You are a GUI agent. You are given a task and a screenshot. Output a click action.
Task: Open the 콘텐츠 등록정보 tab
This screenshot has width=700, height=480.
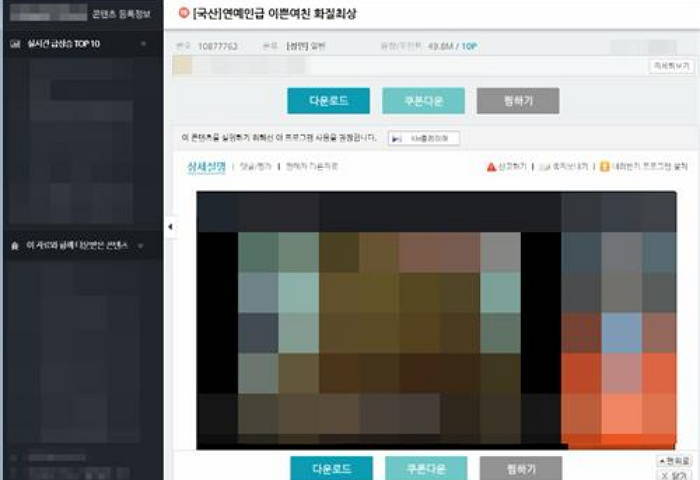[x=121, y=14]
